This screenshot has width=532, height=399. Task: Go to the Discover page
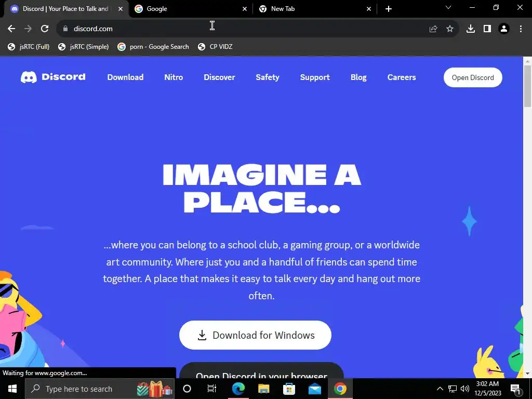coord(219,77)
